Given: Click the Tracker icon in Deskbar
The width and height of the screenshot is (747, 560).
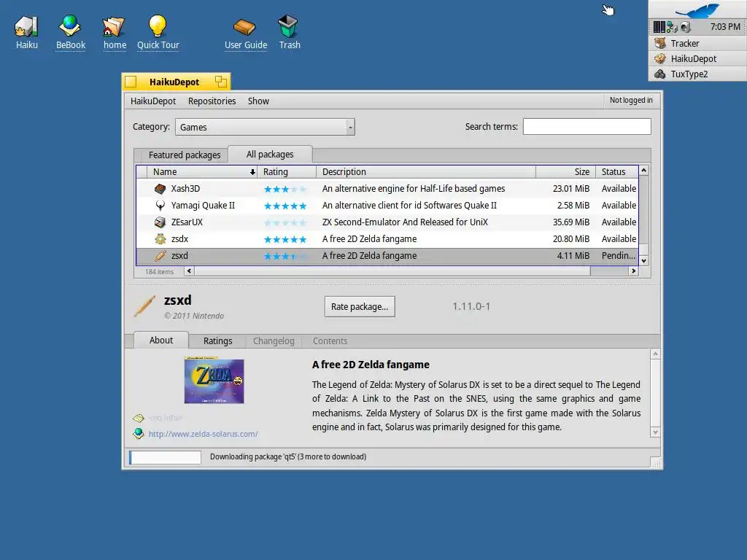Looking at the screenshot, I should (660, 43).
